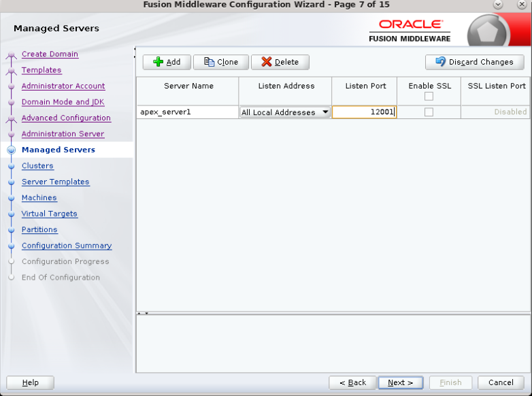Screen dimensions: 532x396
Task: Open Advanced Configuration step
Action: click(x=66, y=118)
